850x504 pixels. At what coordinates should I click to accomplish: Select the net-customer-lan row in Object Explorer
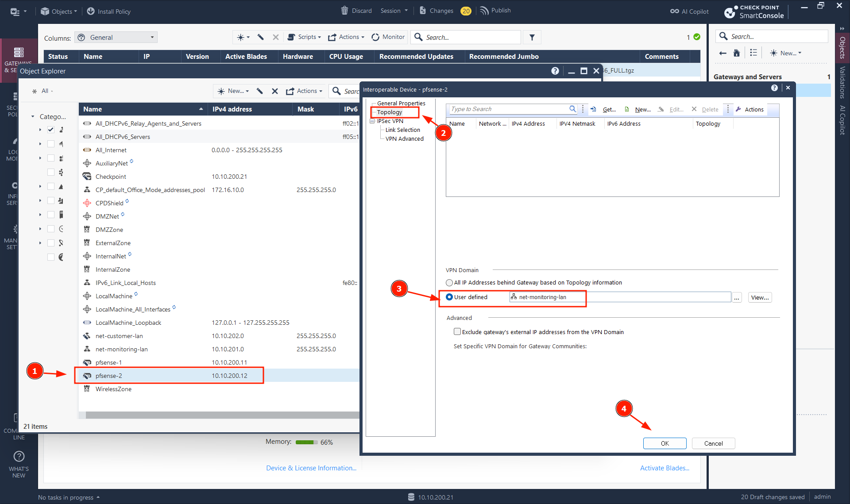[x=219, y=336]
